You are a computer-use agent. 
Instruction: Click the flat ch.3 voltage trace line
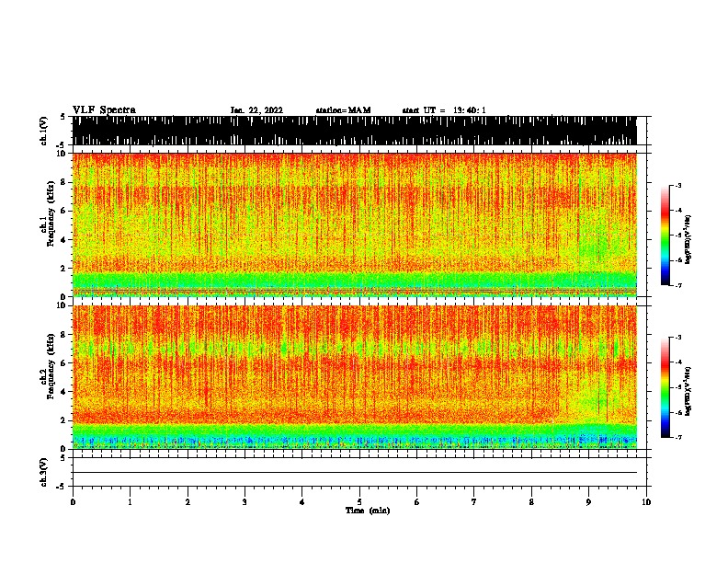[x=354, y=473]
